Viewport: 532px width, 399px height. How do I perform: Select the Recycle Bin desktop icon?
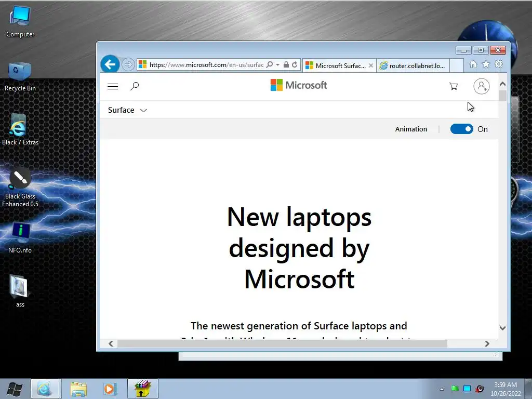pyautogui.click(x=20, y=77)
